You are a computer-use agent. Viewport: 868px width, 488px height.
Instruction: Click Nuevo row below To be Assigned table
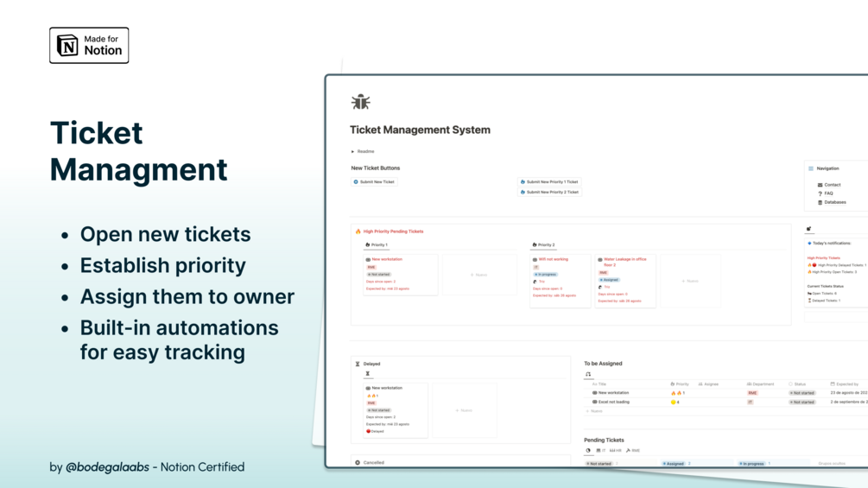click(x=594, y=411)
